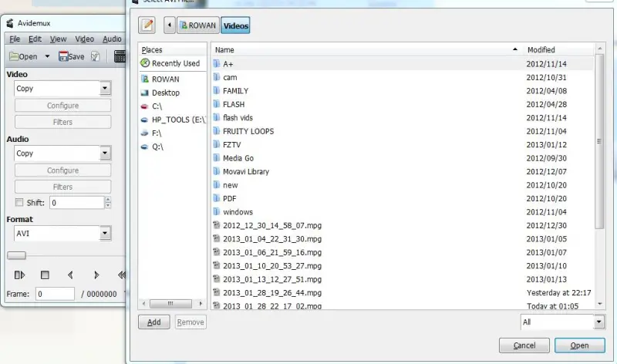The image size is (617, 364).
Task: Click the Open folder icon in Avidemux toolbar
Action: (x=14, y=56)
